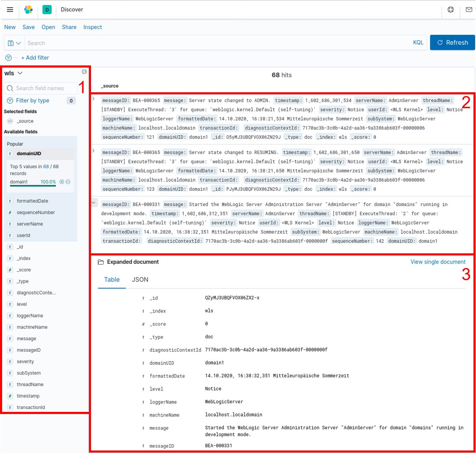Click subSystem in the fields sidebar
476x453 pixels.
tap(29, 373)
